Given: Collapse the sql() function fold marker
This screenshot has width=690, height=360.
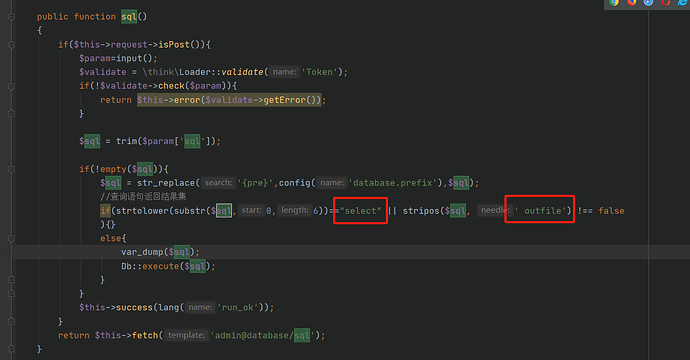Looking at the screenshot, I should tap(11, 17).
